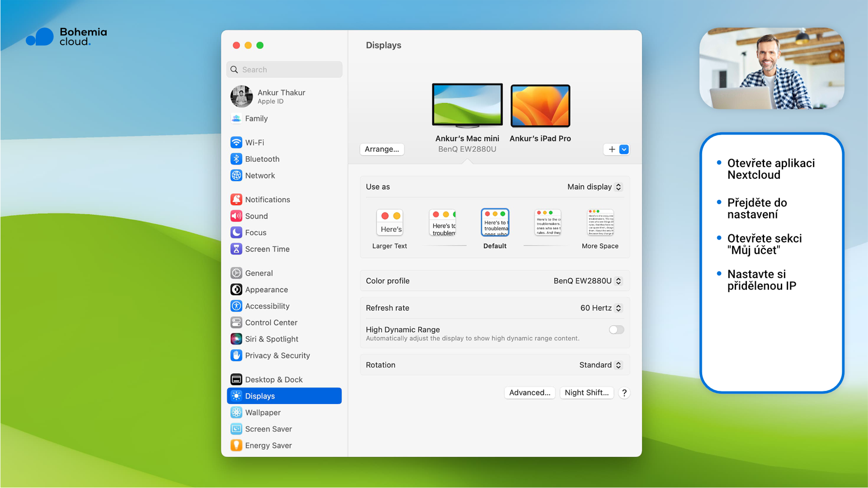Select fourth resolution scaling option

(x=547, y=222)
